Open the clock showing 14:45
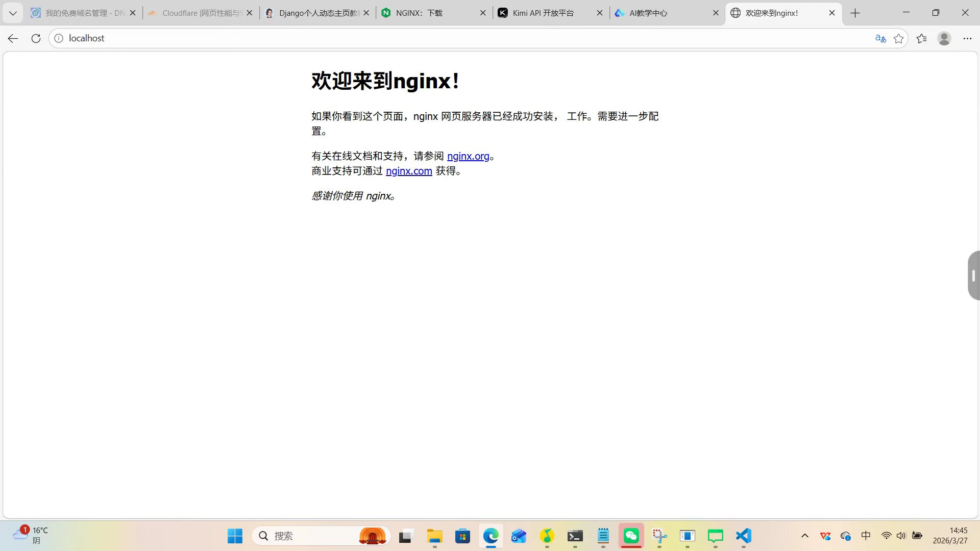This screenshot has height=551, width=980. [950, 536]
